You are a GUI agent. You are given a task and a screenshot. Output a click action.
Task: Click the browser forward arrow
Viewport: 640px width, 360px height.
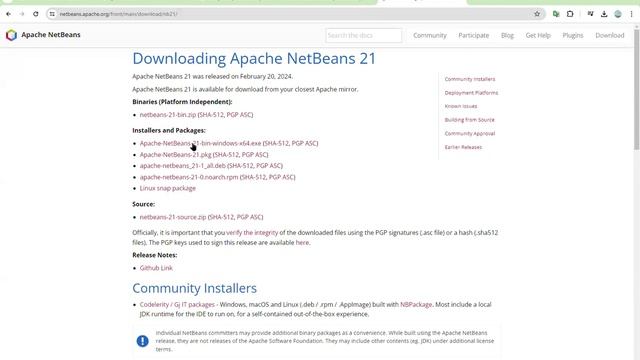pos(22,14)
